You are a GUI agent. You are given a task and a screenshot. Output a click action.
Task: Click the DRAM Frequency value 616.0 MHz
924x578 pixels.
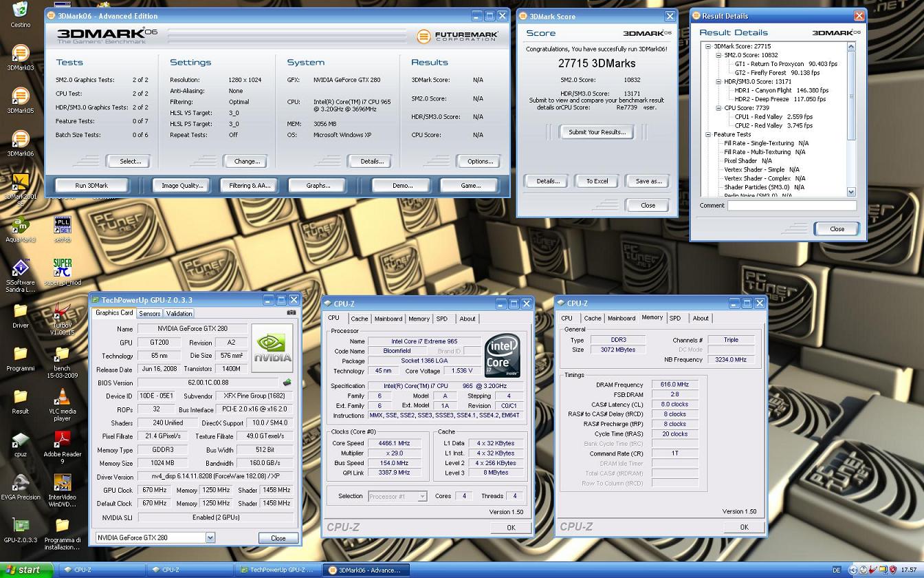pos(674,385)
